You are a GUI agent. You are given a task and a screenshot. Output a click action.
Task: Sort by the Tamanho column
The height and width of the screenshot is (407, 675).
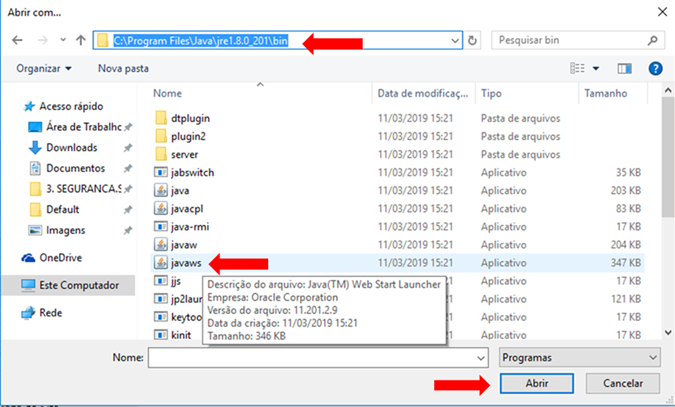605,93
